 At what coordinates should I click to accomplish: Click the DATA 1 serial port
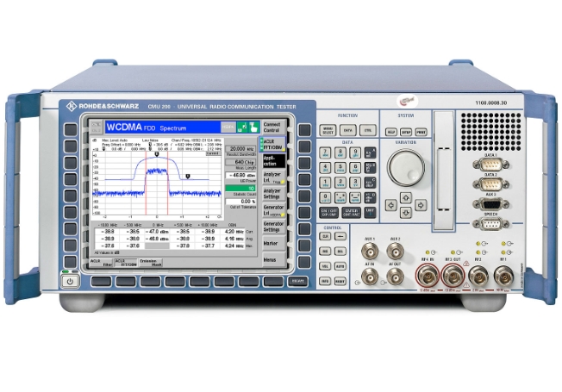(490, 165)
